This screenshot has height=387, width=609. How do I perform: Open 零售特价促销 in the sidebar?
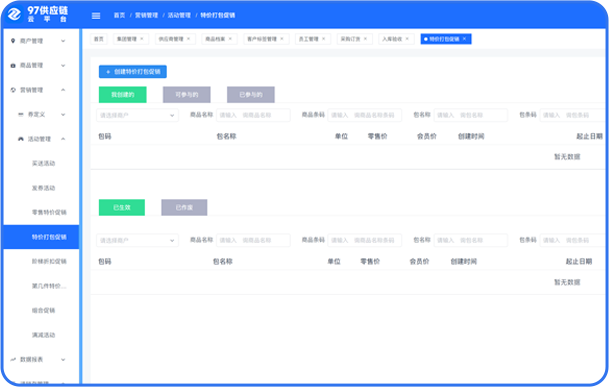coord(49,213)
